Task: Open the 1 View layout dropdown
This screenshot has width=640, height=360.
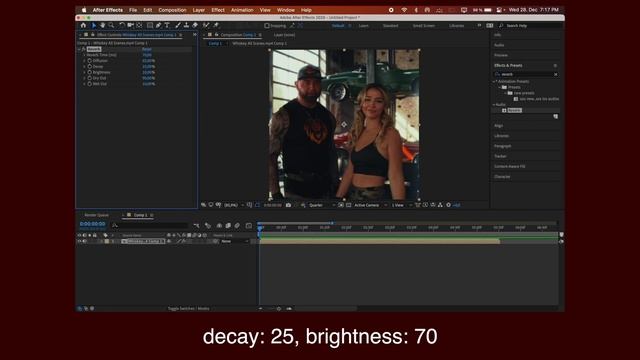Action: 402,205
